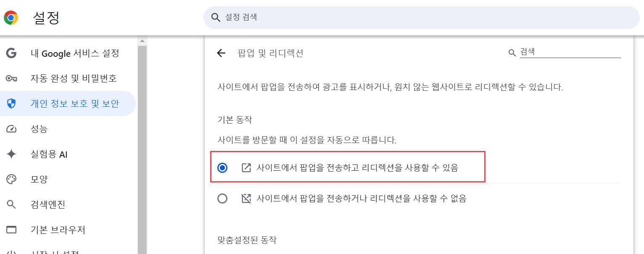Viewport: 644px width, 254px height.
Task: Click the 검색 field in popup settings
Action: tap(570, 52)
